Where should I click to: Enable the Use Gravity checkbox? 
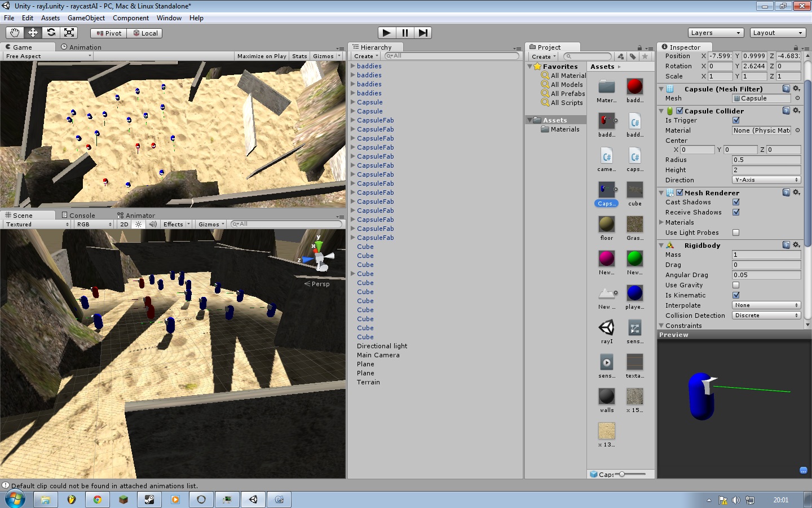[x=736, y=285]
